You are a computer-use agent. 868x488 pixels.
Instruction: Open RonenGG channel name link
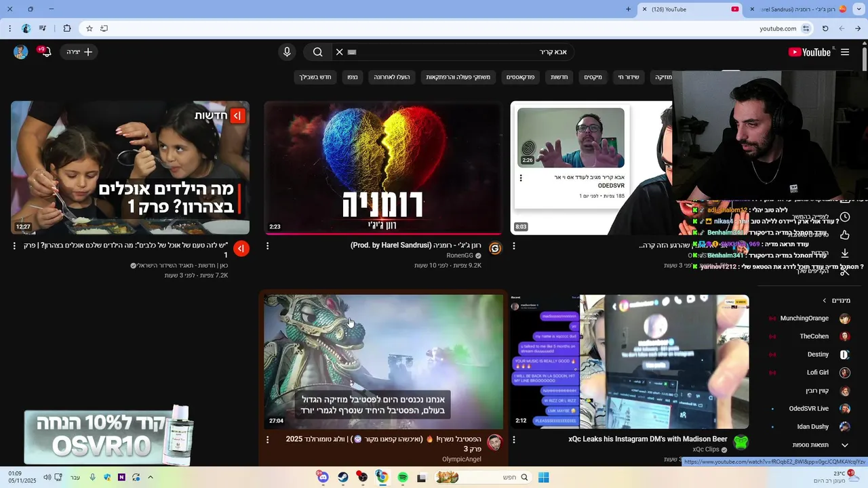coord(460,256)
